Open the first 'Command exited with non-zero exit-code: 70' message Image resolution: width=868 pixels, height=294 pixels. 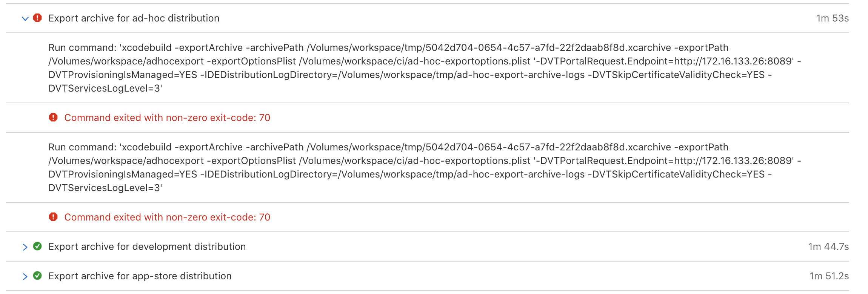pos(167,118)
